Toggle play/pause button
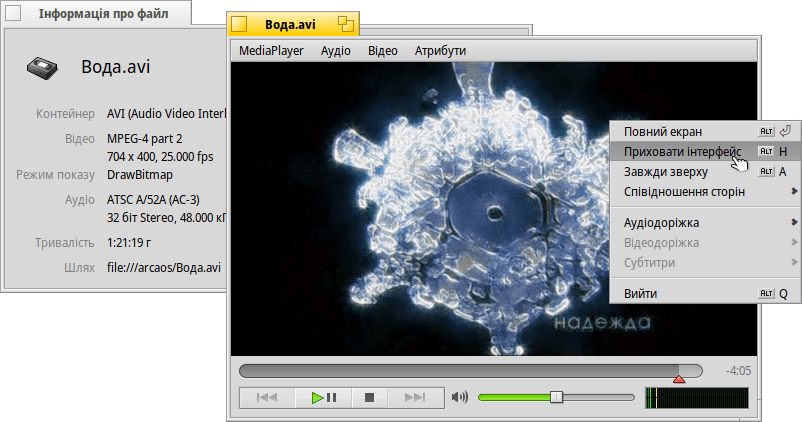802x422 pixels. point(324,397)
